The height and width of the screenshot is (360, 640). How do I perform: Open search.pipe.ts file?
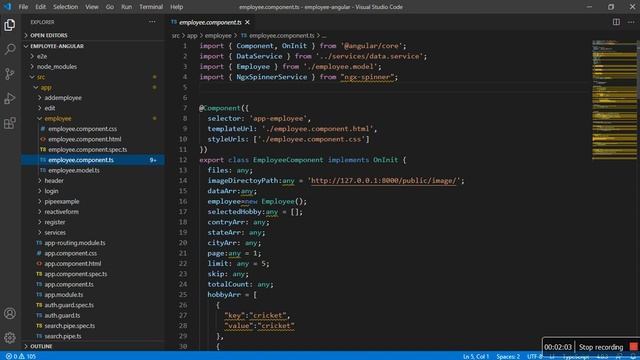[x=93, y=336]
